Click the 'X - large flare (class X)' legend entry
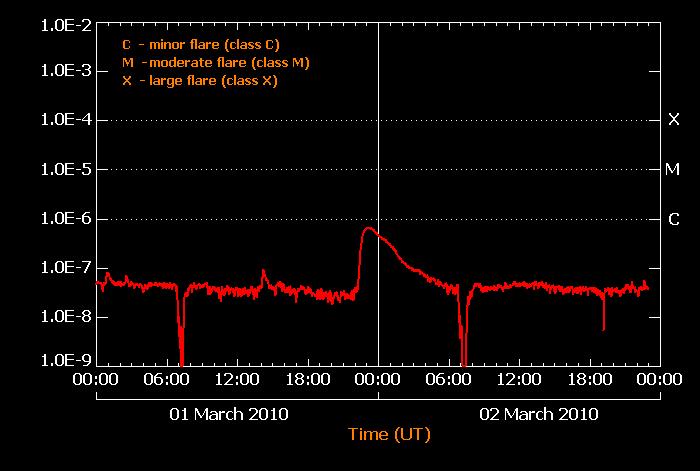700x471 pixels. coord(199,81)
